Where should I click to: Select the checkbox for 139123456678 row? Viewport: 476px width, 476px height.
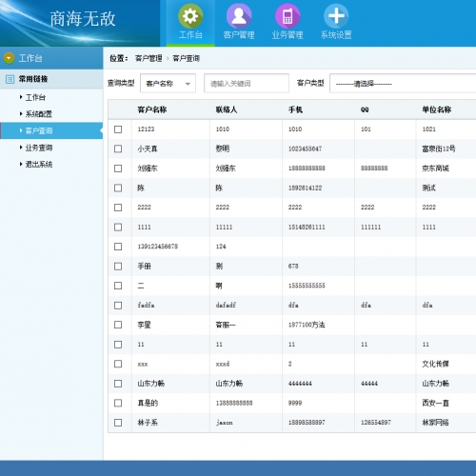(118, 247)
